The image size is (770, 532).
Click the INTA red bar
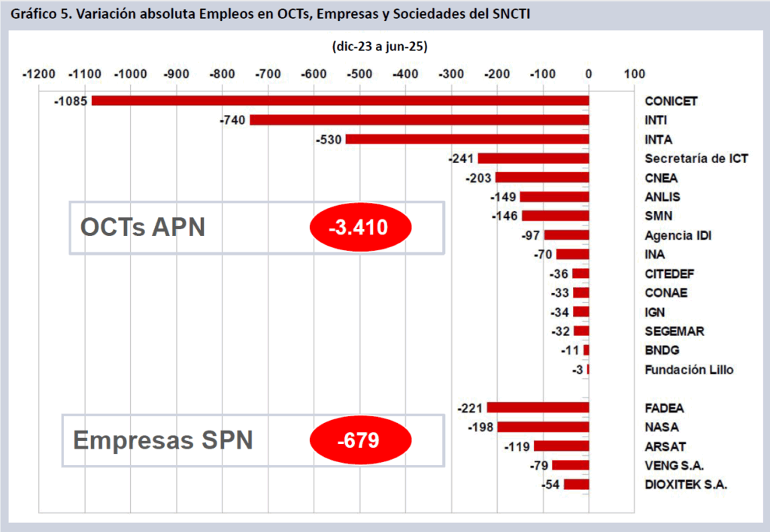click(467, 139)
